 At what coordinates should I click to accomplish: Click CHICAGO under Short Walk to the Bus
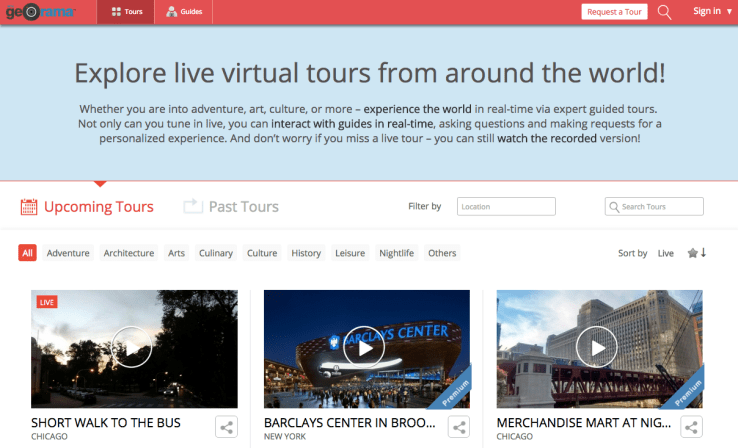(49, 436)
